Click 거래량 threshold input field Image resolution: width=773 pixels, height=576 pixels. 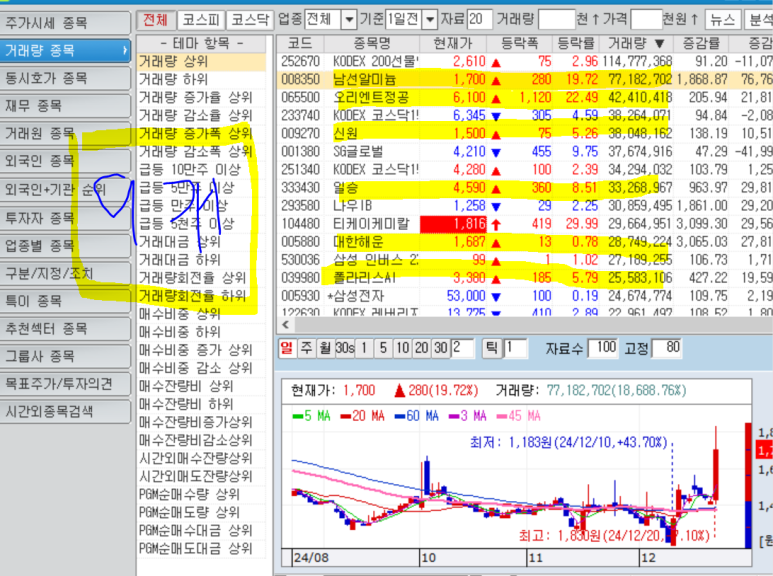click(x=557, y=20)
